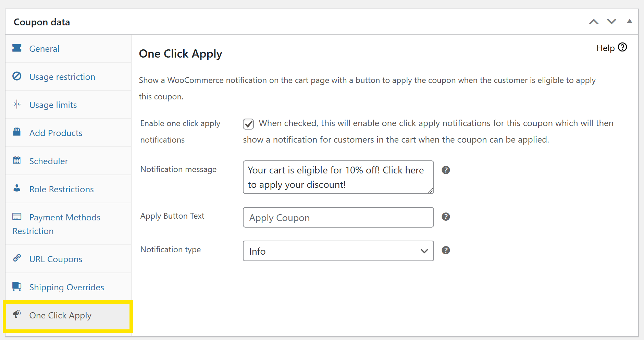Open the Add Products tab
The height and width of the screenshot is (340, 644).
click(69, 133)
